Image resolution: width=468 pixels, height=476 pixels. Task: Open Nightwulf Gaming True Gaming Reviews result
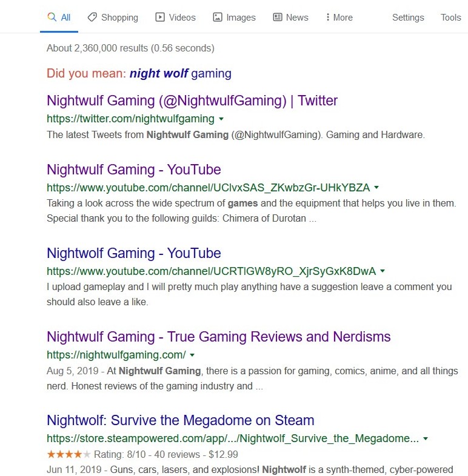pos(218,337)
